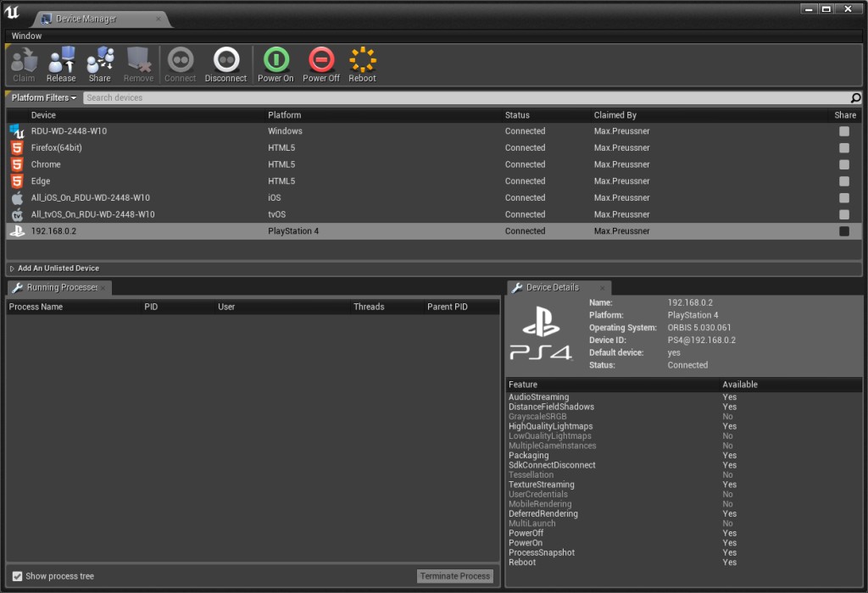Select the Chrome device row
The image size is (868, 593).
pyautogui.click(x=433, y=164)
